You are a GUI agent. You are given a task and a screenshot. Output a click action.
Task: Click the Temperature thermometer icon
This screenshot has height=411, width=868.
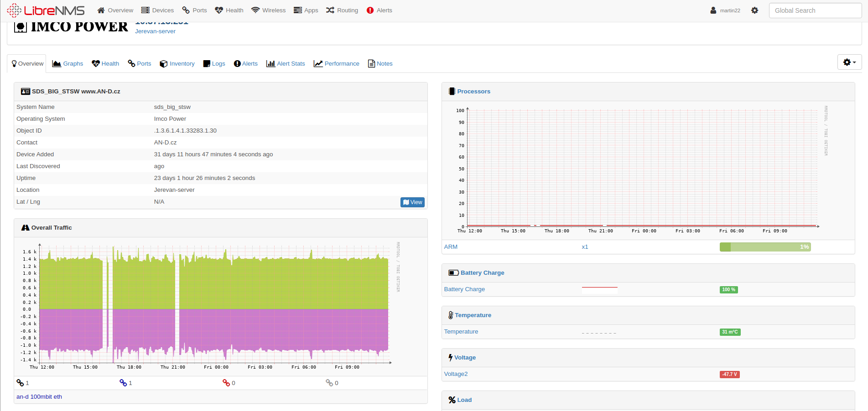[451, 315]
